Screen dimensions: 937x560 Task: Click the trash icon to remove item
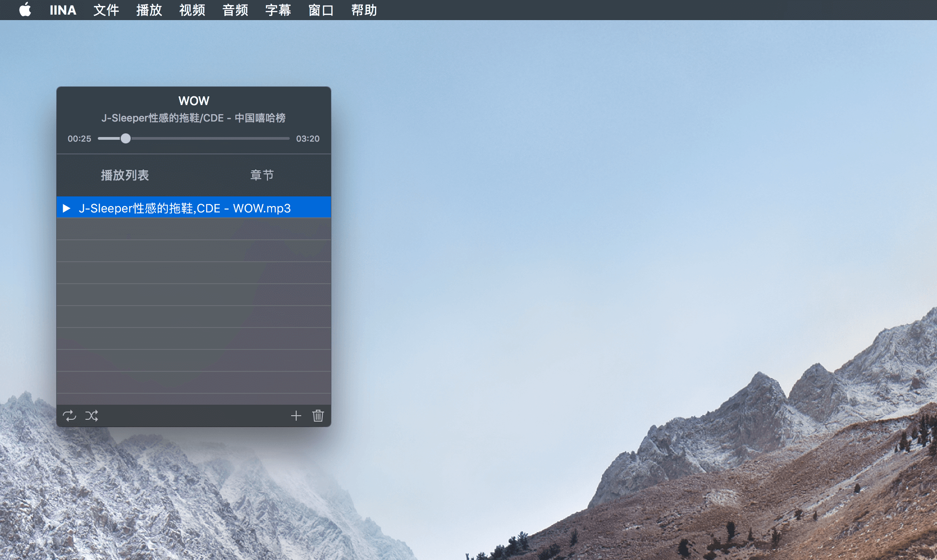click(318, 416)
